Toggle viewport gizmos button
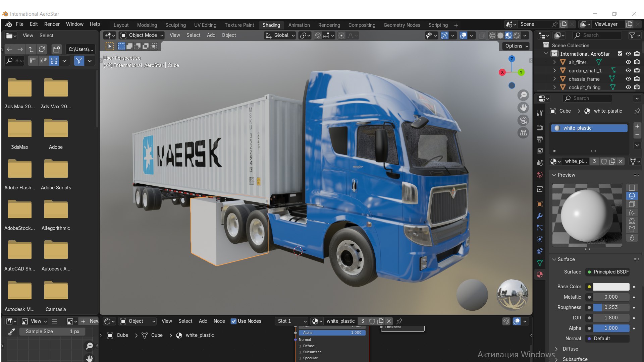The width and height of the screenshot is (644, 362). (444, 36)
